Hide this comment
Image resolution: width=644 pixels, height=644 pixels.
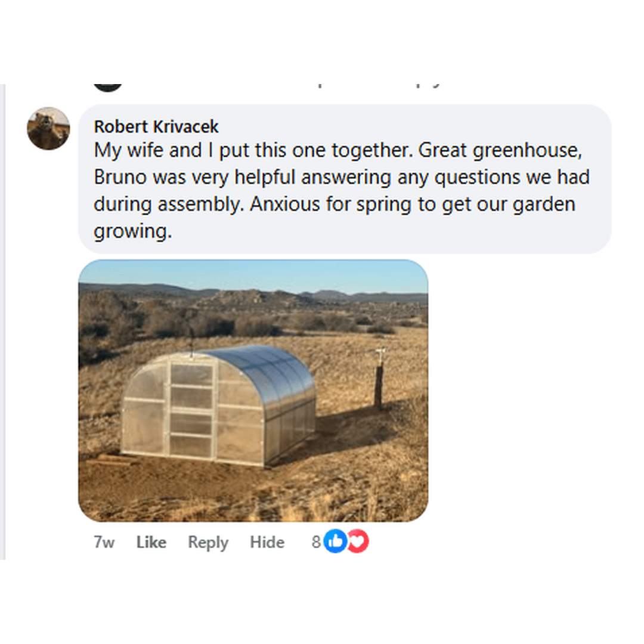(267, 542)
